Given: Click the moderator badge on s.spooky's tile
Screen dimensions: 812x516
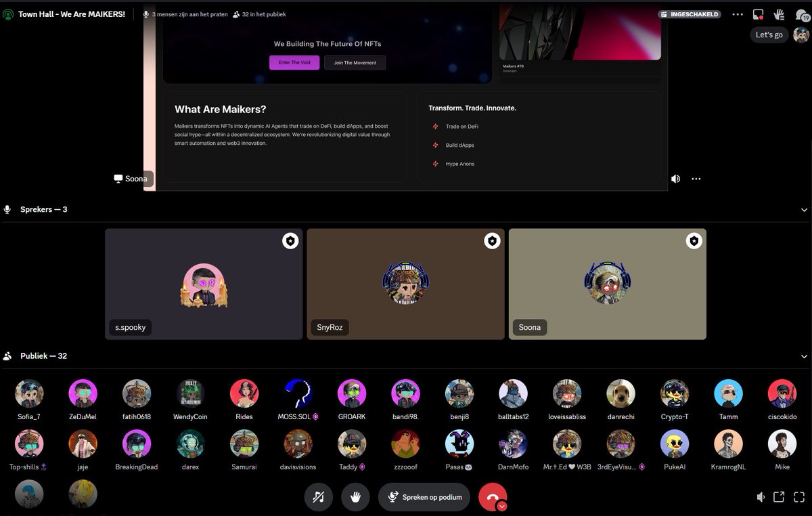Looking at the screenshot, I should click(x=290, y=240).
